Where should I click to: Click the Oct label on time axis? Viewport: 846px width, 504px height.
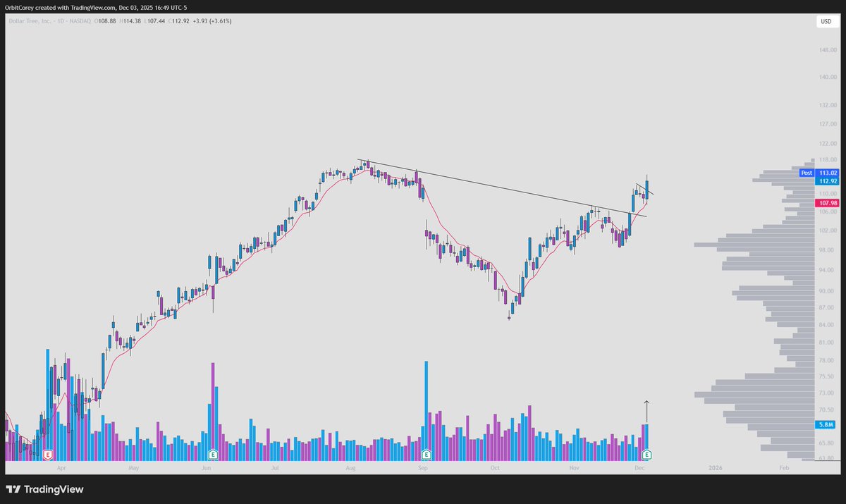tap(495, 467)
